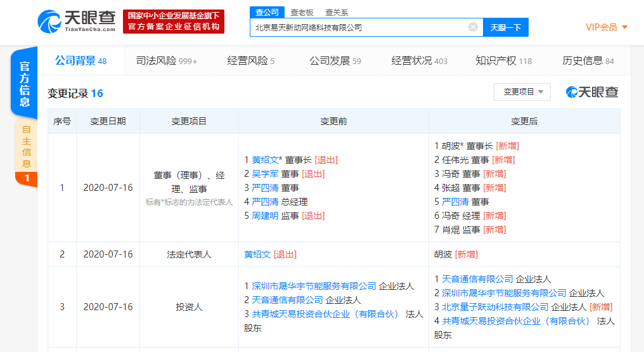Click the 变更后 column header
Image resolution: width=644 pixels, height=352 pixels.
point(524,121)
